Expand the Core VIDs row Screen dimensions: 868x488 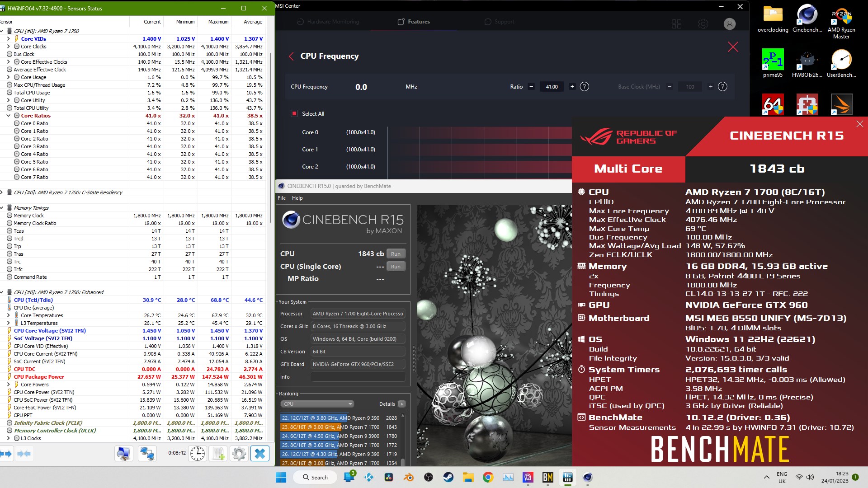coord(9,39)
